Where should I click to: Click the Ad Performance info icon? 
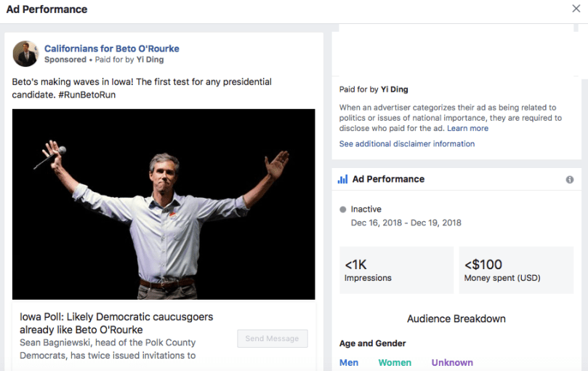pos(570,180)
